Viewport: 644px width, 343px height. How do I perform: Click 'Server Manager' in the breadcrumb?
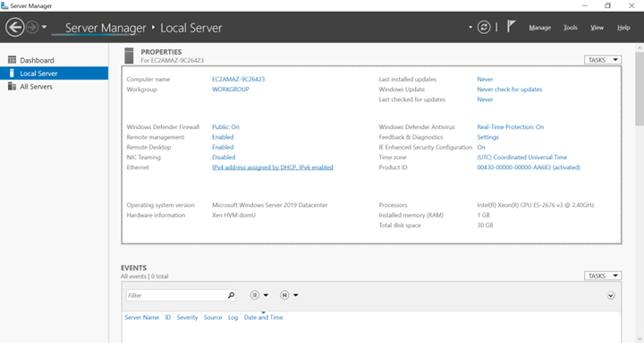(x=106, y=28)
